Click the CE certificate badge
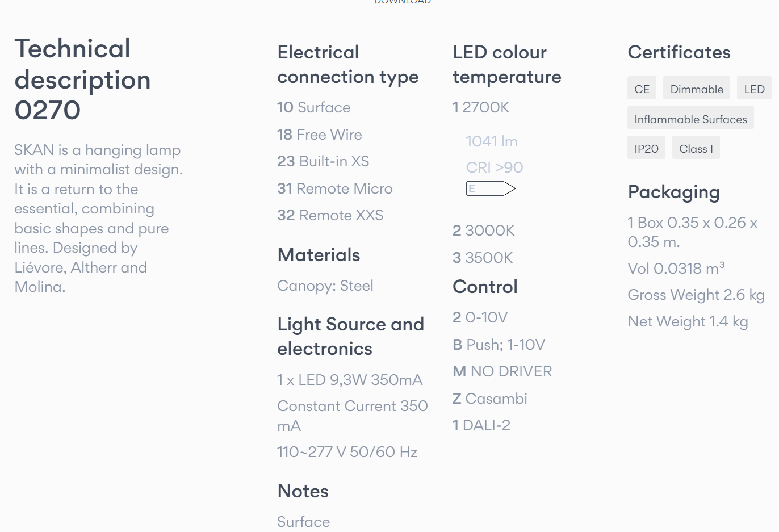 (642, 89)
